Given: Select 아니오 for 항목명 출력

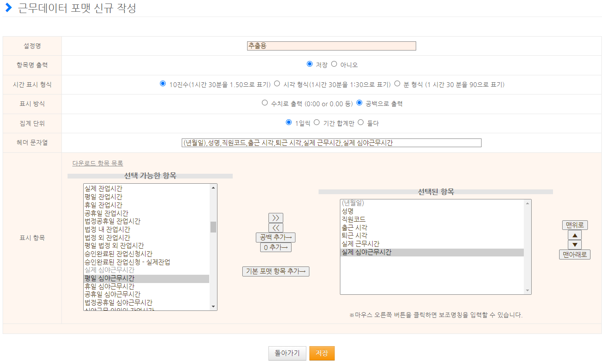Looking at the screenshot, I should [x=334, y=64].
